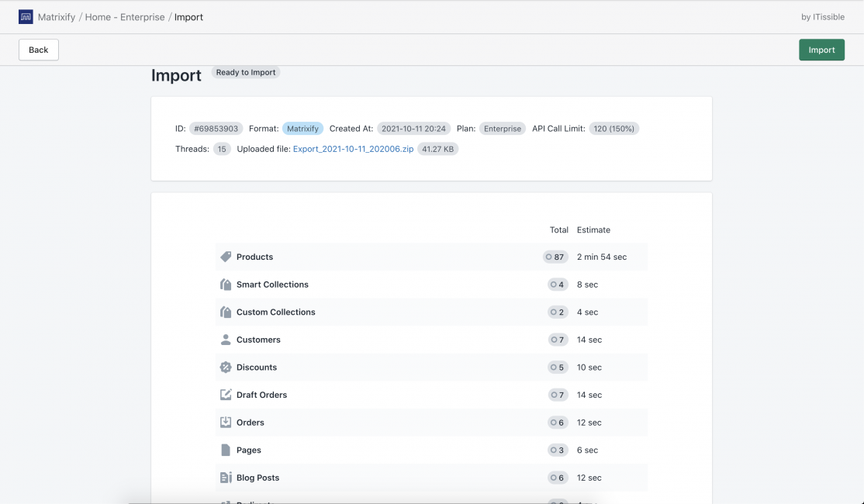Select the Blog Posts icon
The width and height of the screenshot is (864, 504).
point(225,477)
